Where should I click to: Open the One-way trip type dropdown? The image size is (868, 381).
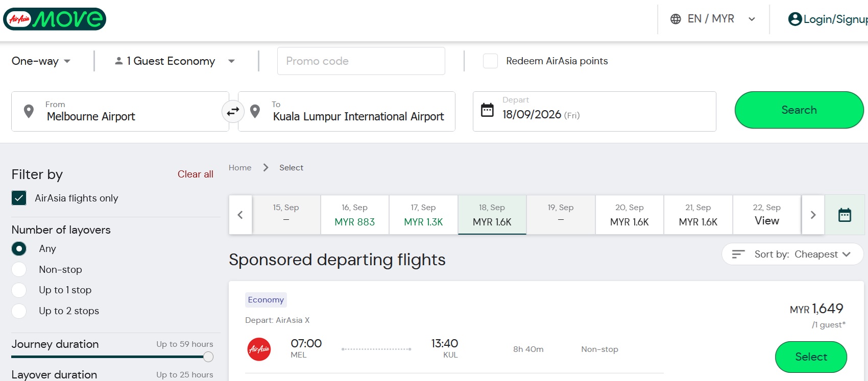(x=41, y=61)
